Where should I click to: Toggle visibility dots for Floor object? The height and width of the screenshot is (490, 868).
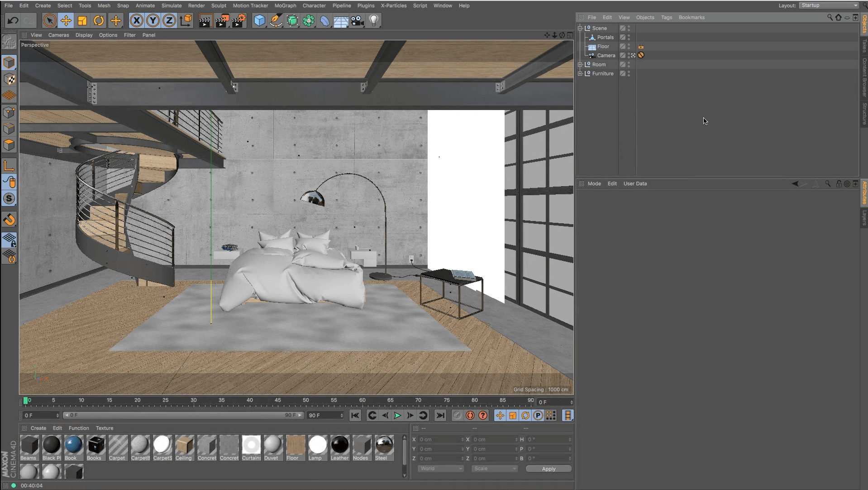629,46
